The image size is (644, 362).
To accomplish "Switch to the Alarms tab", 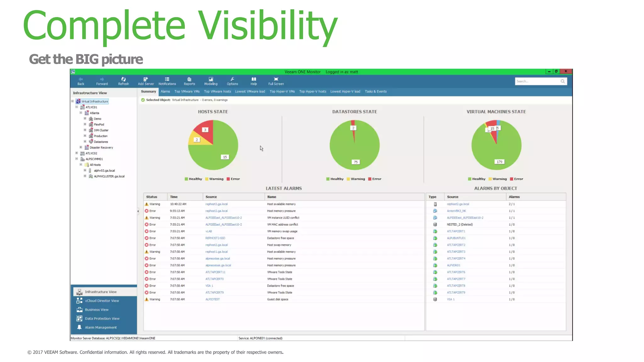I will tap(165, 91).
